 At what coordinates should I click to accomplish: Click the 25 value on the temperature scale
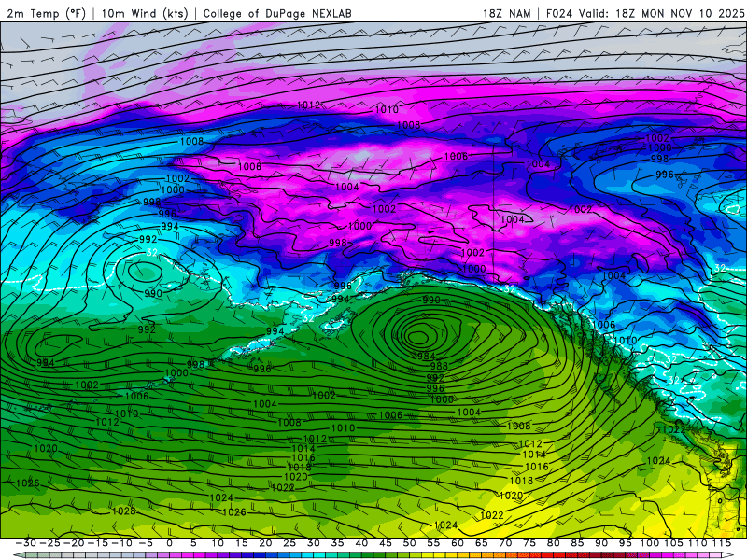click(289, 543)
